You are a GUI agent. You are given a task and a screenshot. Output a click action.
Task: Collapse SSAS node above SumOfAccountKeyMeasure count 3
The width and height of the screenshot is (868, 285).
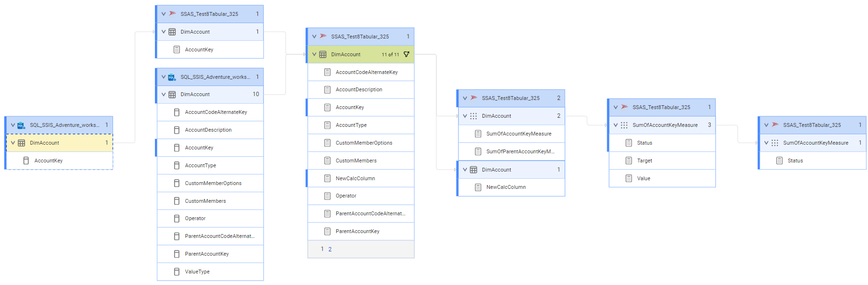pyautogui.click(x=615, y=107)
